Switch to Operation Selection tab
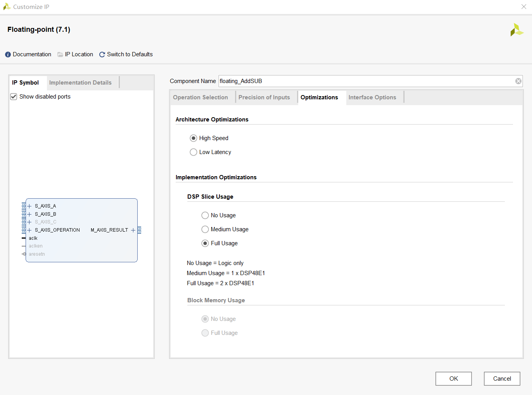 point(200,97)
